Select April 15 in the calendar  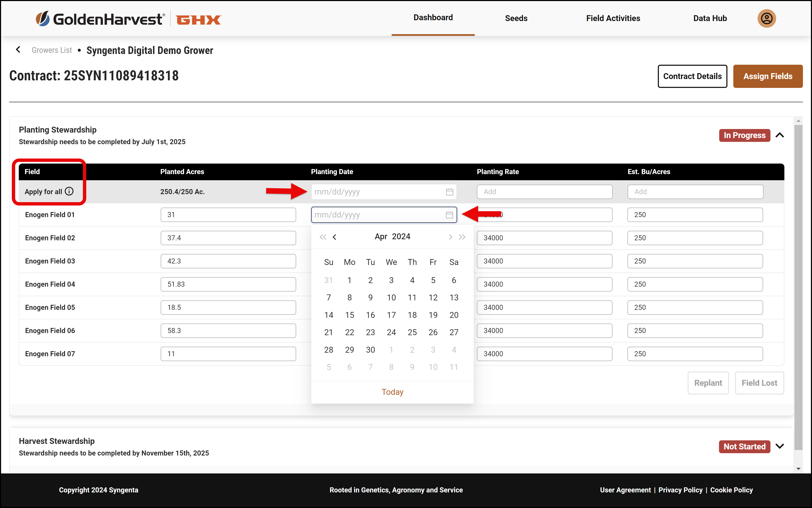point(349,315)
